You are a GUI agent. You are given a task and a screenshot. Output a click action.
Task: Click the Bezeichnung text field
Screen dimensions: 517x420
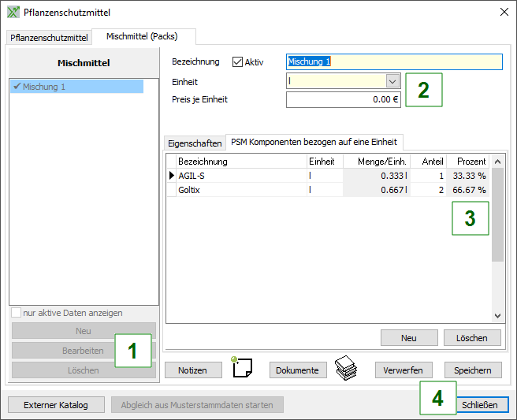coord(394,61)
